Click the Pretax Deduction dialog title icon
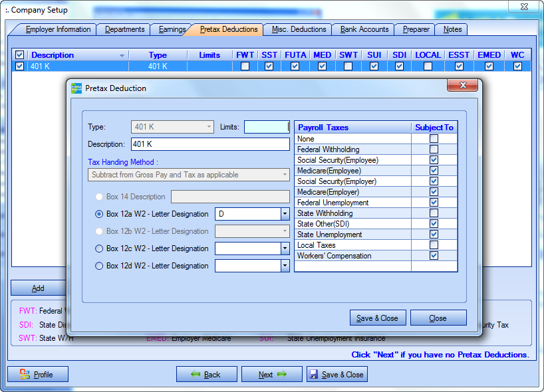This screenshot has height=392, width=544. [76, 88]
